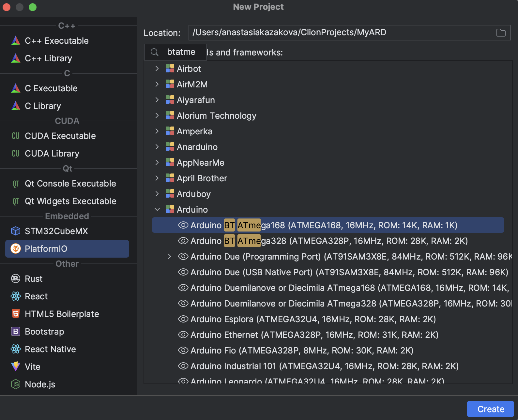
Task: Select Arduino Esplora board row
Action: tap(328, 319)
